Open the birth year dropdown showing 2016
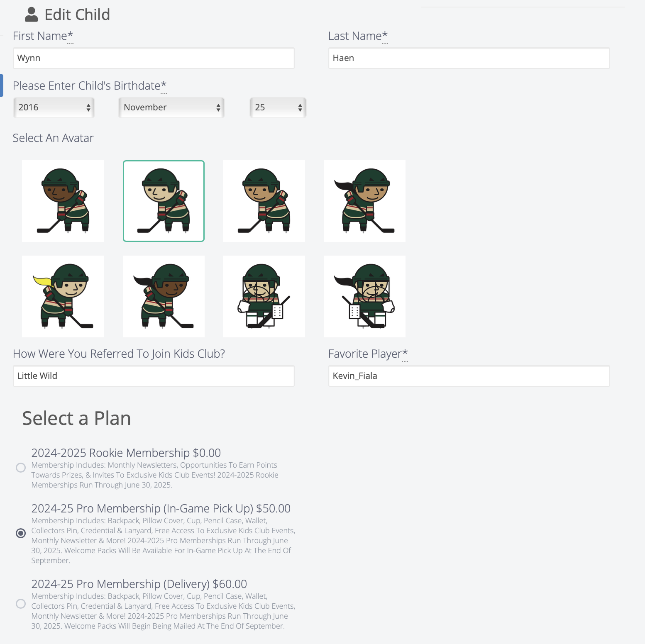This screenshot has height=644, width=645. point(54,107)
